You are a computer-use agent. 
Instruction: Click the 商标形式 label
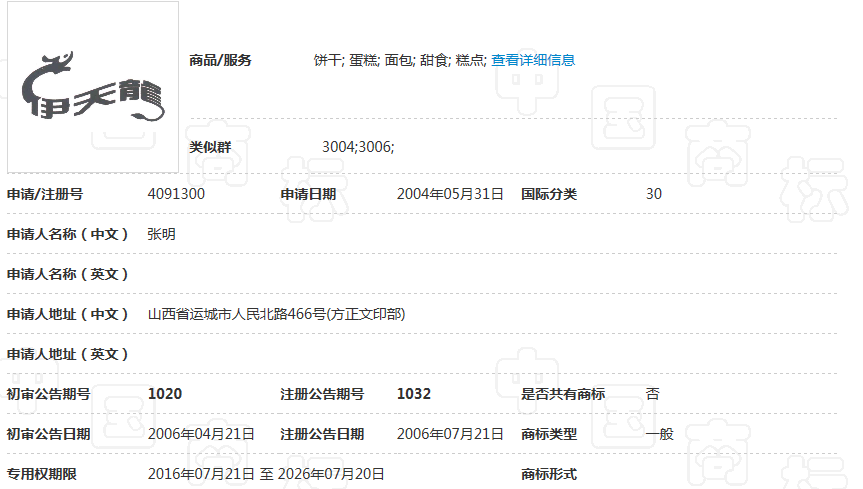549,474
